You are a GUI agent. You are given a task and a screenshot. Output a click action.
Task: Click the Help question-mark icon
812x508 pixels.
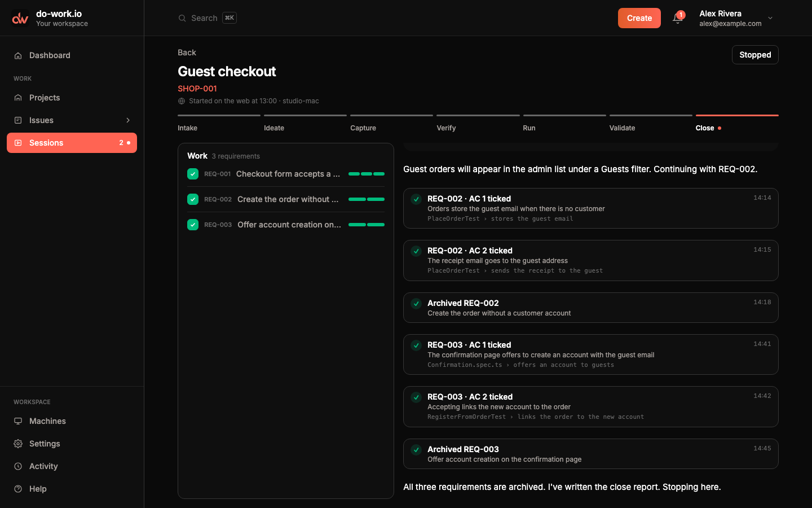coord(18,489)
